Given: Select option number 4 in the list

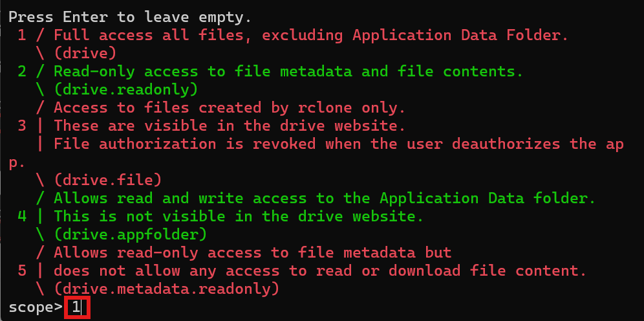Looking at the screenshot, I should [22, 216].
